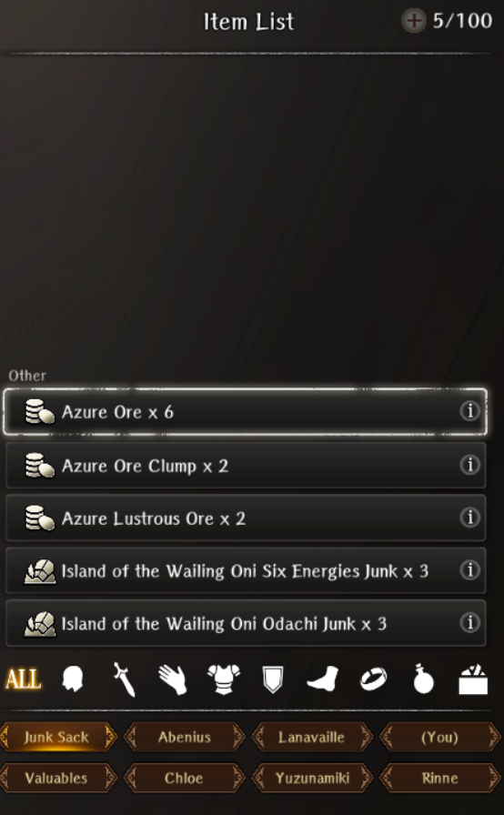Select the ALL items filter
This screenshot has height=815, width=504.
pyautogui.click(x=24, y=679)
